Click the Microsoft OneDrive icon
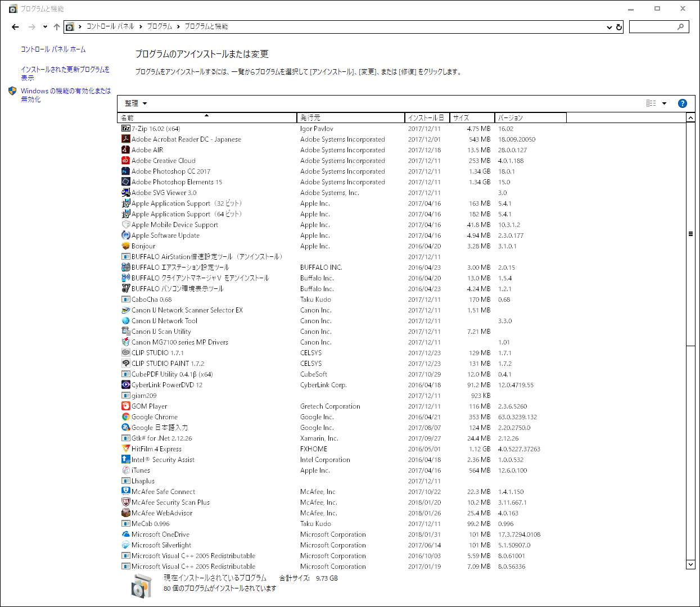The height and width of the screenshot is (607, 700). tap(126, 534)
